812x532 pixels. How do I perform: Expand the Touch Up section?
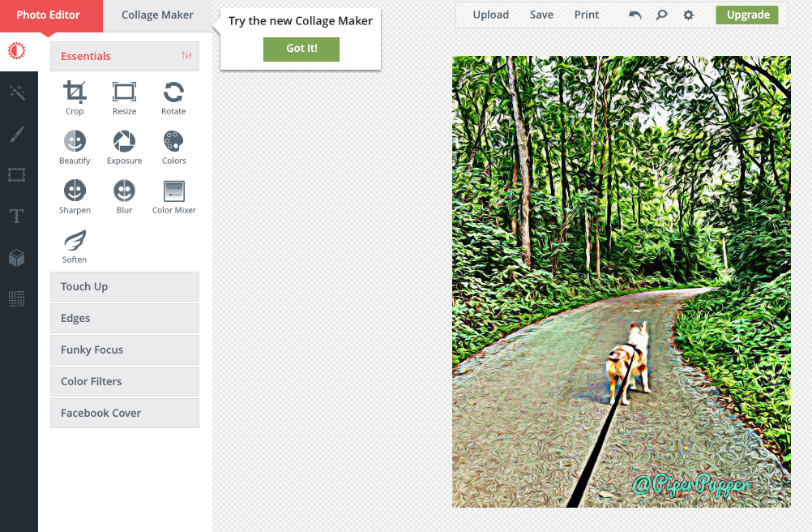125,286
